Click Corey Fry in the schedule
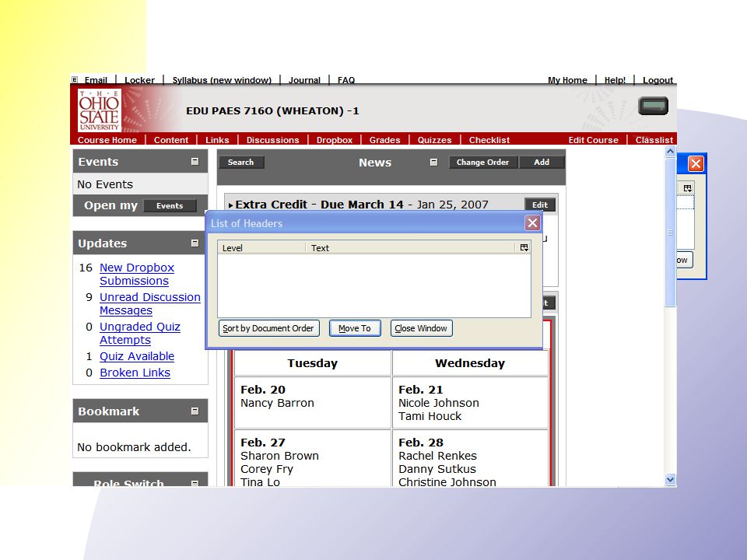The image size is (747, 560). pos(267,469)
